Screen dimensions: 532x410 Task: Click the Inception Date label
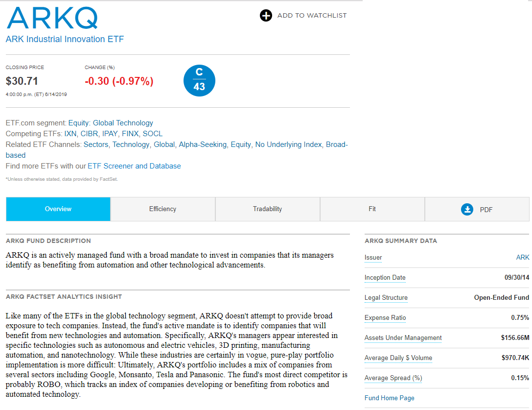pos(385,278)
